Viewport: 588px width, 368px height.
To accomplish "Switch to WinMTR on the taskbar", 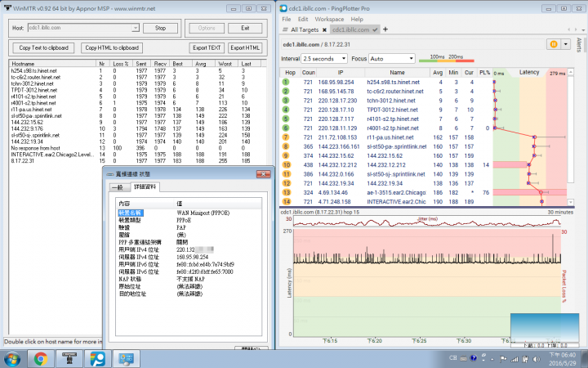I will click(69, 359).
